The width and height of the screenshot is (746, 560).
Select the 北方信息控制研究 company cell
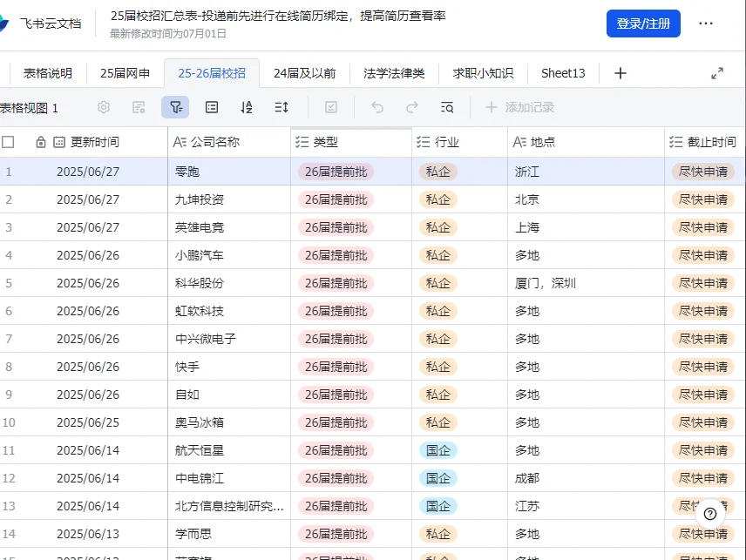click(229, 506)
